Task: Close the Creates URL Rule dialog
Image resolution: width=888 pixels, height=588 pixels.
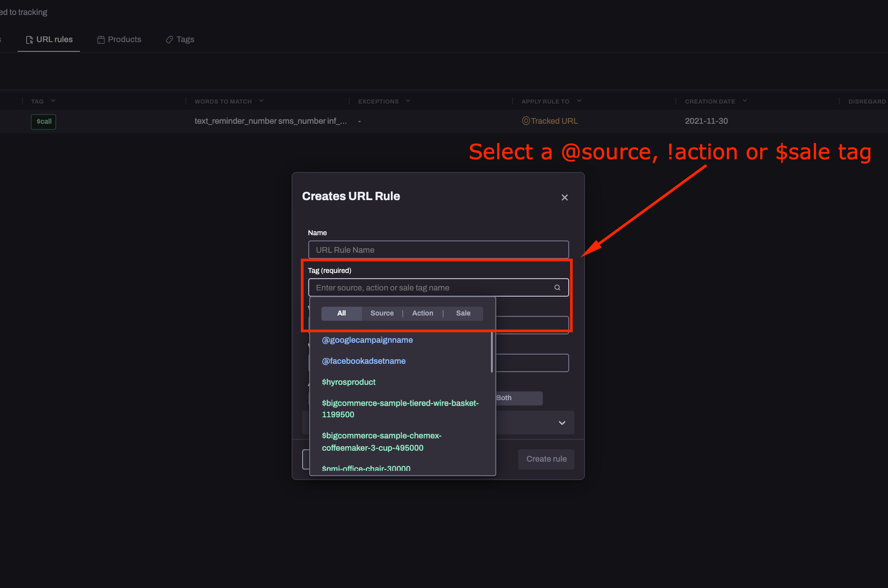Action: point(564,197)
